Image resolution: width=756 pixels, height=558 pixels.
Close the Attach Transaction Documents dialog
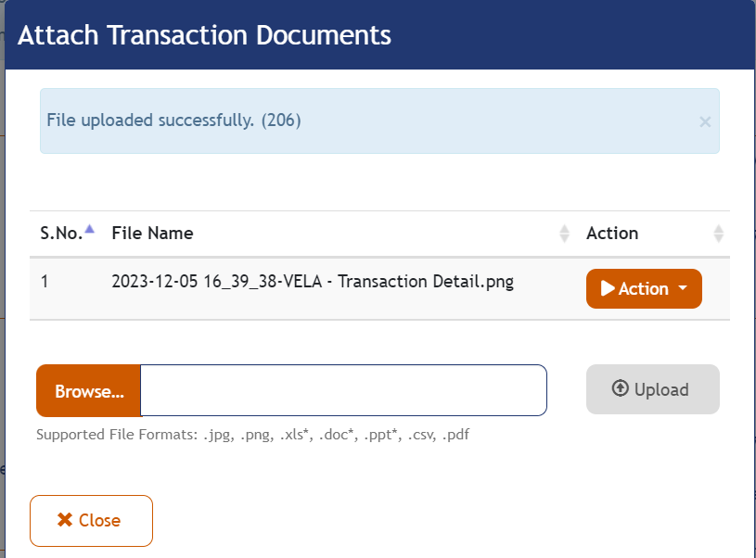point(91,520)
